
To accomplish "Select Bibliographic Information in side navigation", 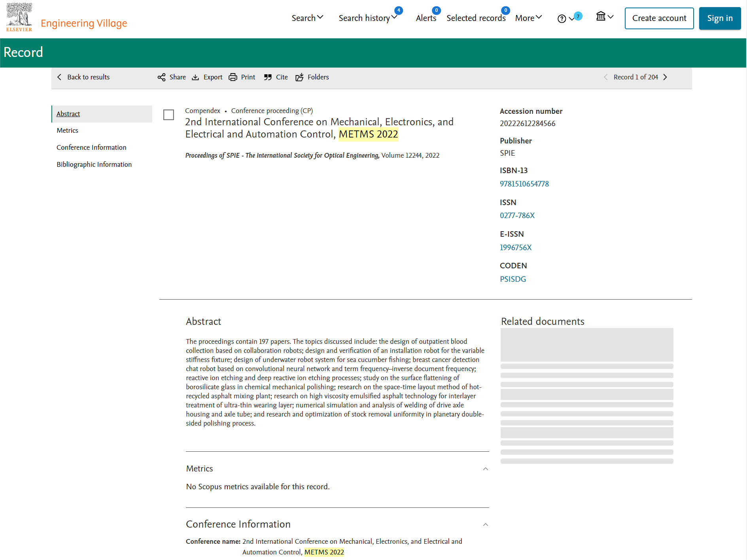I will point(94,164).
